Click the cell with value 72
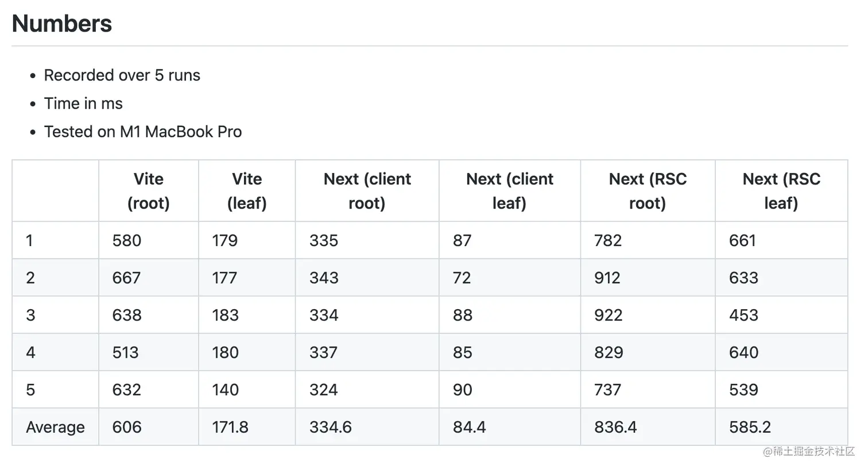The image size is (868, 470). (462, 278)
